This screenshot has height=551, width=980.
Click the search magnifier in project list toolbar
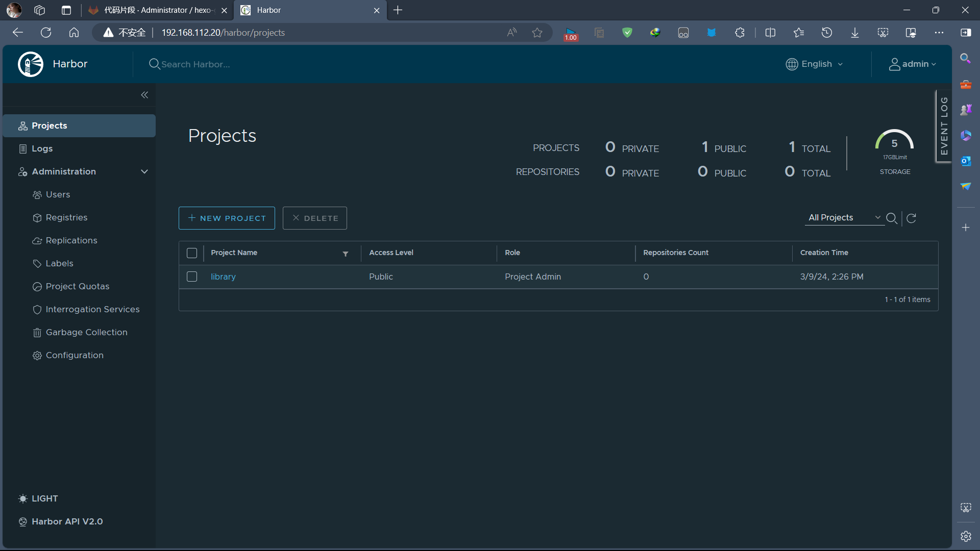pos(892,218)
